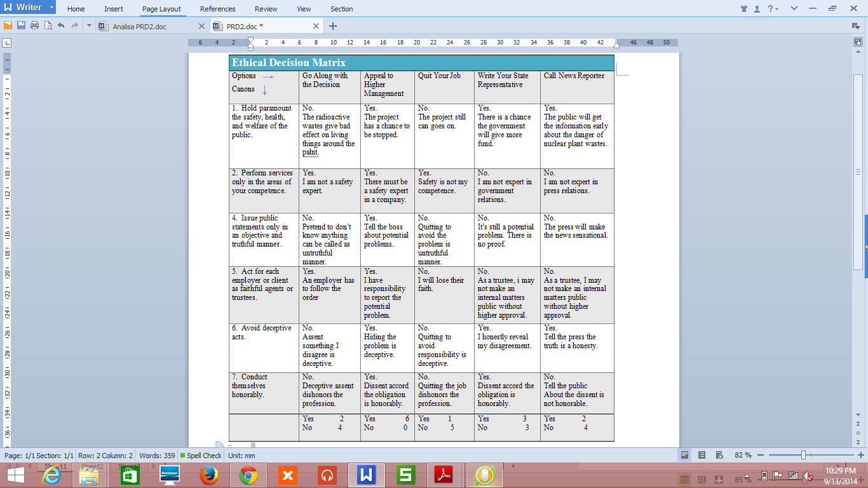
Task: Open your account via the avatar icon
Action: (757, 9)
